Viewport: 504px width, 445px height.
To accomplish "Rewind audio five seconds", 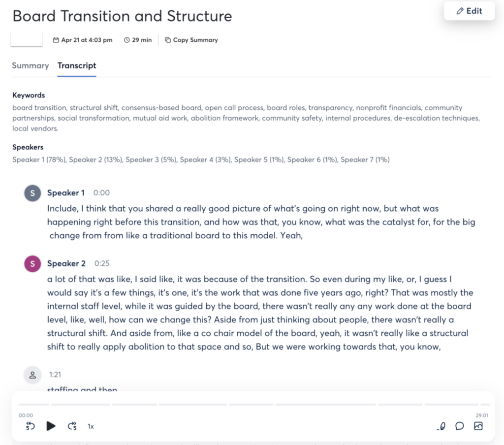I will pos(30,426).
